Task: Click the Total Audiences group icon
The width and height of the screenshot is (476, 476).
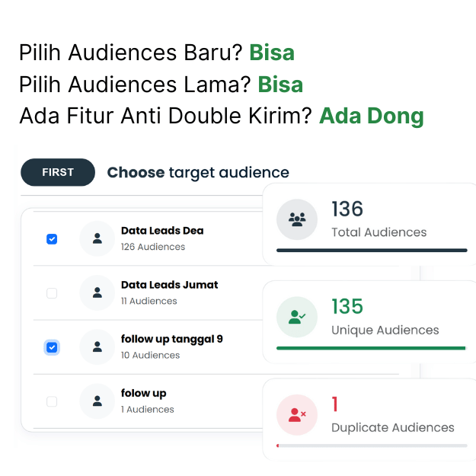Action: (297, 219)
